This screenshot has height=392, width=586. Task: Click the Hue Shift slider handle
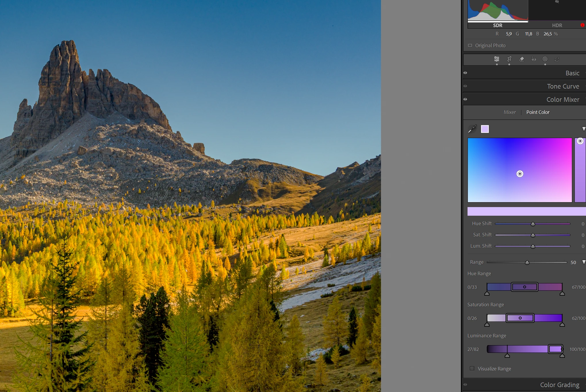pyautogui.click(x=533, y=224)
